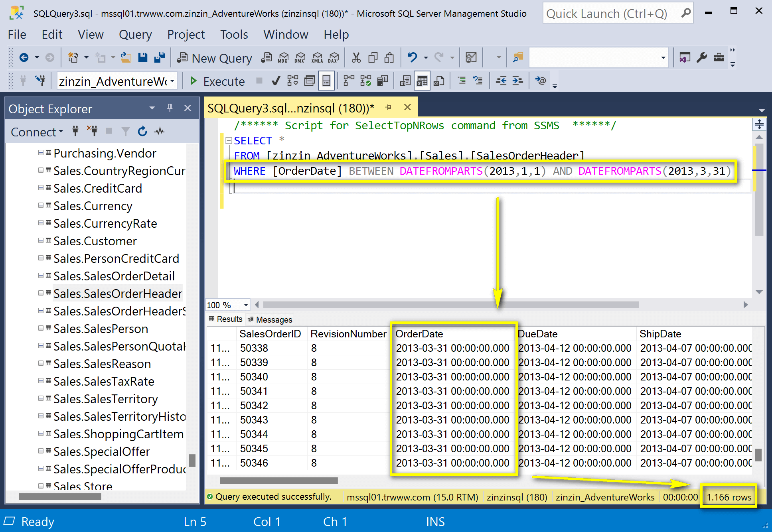Toggle Query Options button
The width and height of the screenshot is (772, 532).
tap(309, 81)
